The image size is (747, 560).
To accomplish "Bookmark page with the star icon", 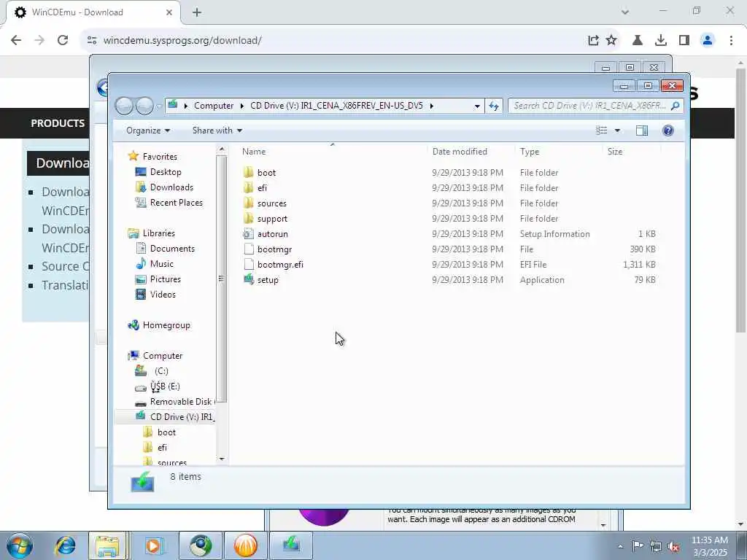I will point(611,41).
